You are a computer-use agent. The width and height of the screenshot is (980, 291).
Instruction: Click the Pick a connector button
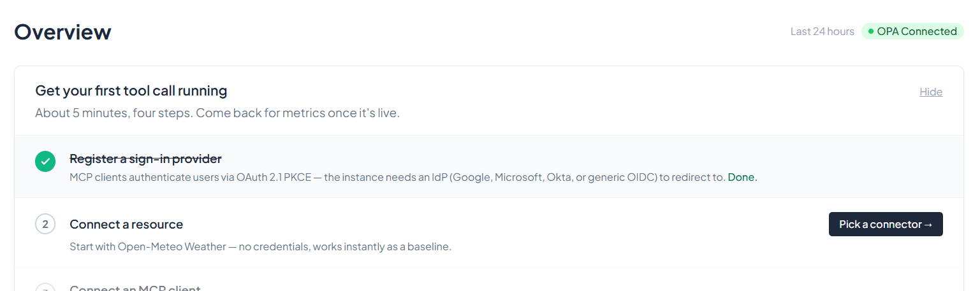tap(886, 224)
